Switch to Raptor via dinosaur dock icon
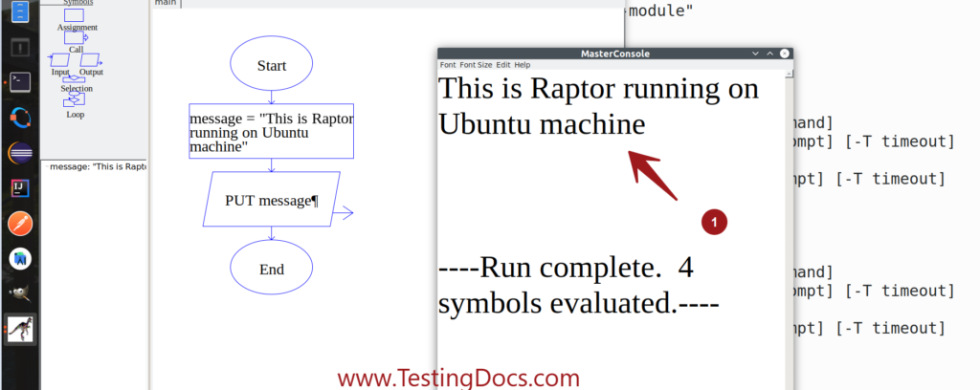This screenshot has width=980, height=390. (x=20, y=329)
